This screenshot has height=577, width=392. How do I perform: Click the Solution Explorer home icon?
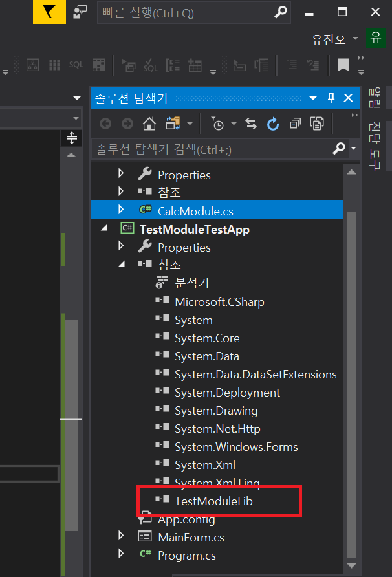tap(149, 124)
